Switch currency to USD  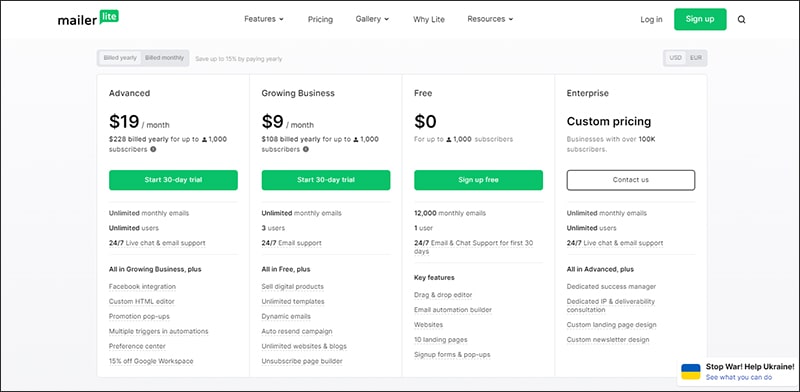[676, 58]
